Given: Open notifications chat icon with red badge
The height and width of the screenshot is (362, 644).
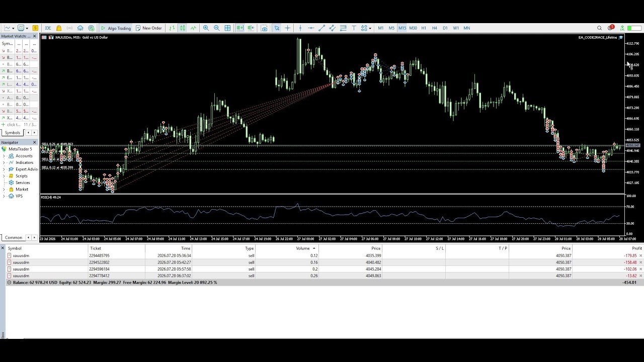Looking at the screenshot, I should 610,28.
